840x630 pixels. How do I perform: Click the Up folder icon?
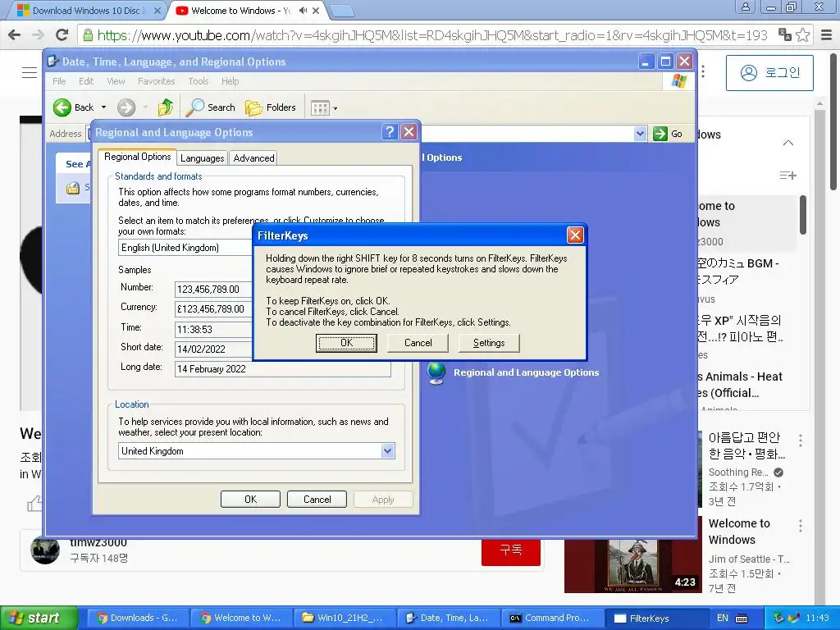(x=166, y=107)
